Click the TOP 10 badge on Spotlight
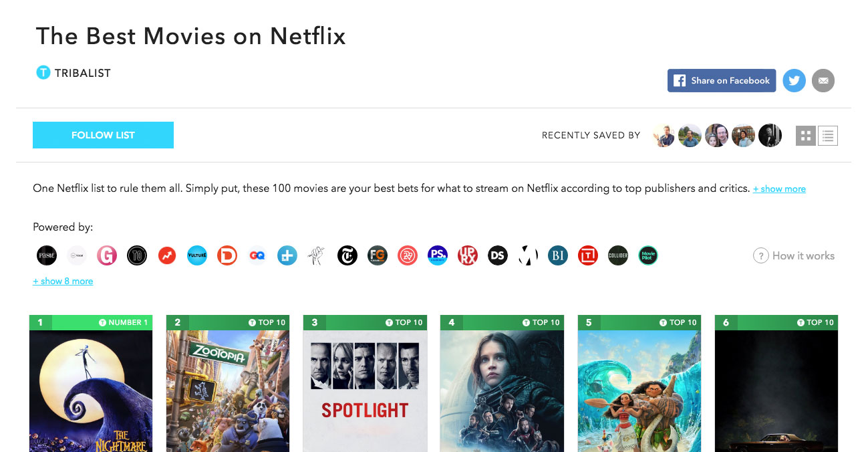Screen dimensions: 868x452 tap(404, 322)
